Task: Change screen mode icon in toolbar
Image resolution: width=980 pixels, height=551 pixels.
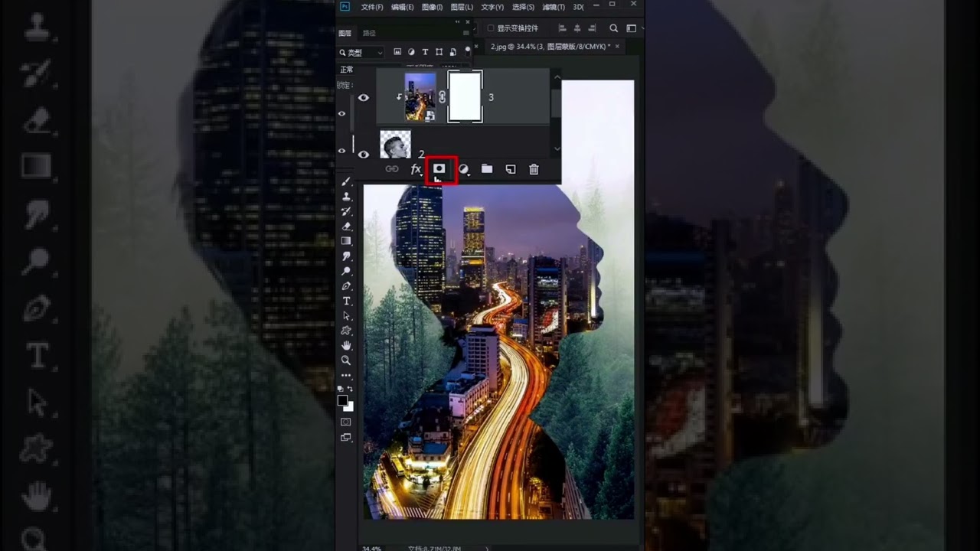Action: [346, 438]
